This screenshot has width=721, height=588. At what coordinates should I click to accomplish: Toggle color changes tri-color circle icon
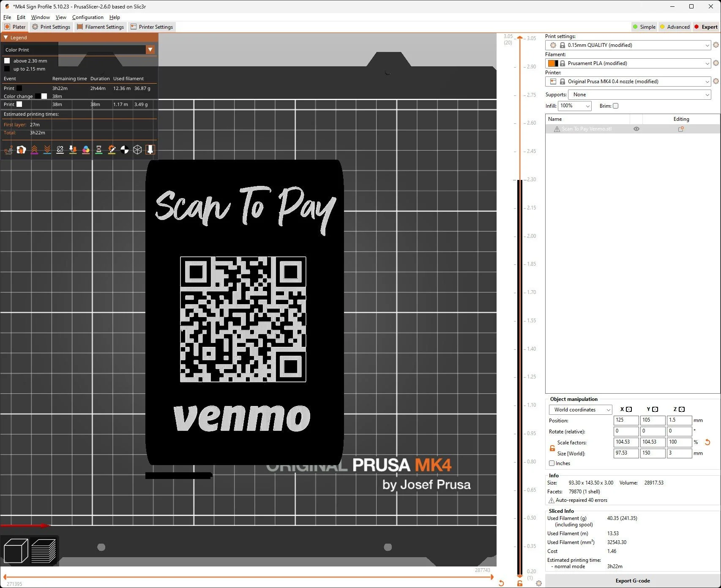coord(86,150)
